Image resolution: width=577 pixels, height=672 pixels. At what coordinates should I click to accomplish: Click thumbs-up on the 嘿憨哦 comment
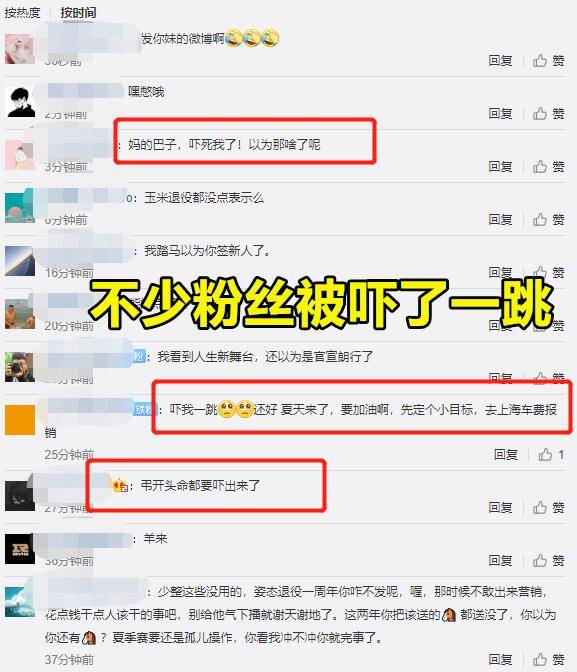[x=548, y=114]
